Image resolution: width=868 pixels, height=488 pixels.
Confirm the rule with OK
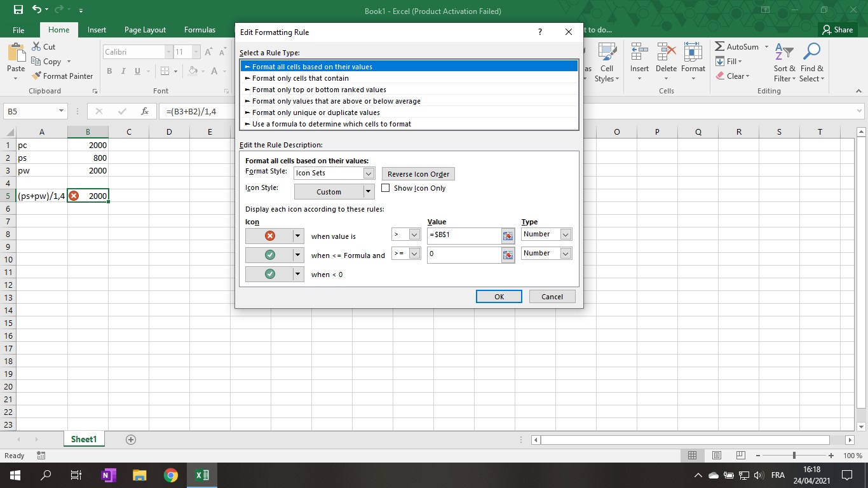point(499,297)
